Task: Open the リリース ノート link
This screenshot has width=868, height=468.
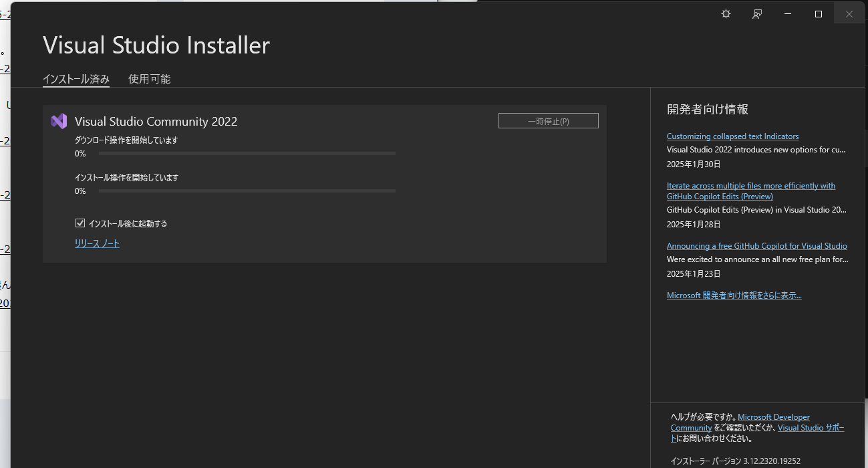Action: (x=97, y=243)
